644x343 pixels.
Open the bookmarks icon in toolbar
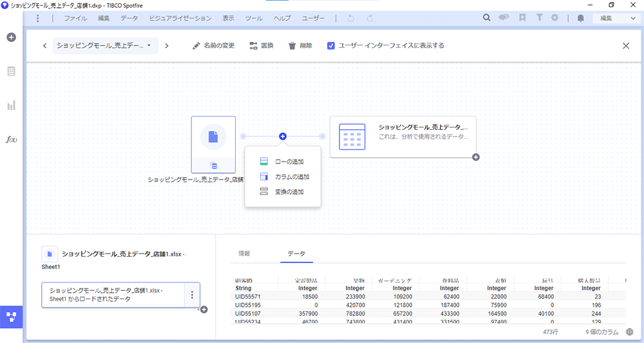522,17
